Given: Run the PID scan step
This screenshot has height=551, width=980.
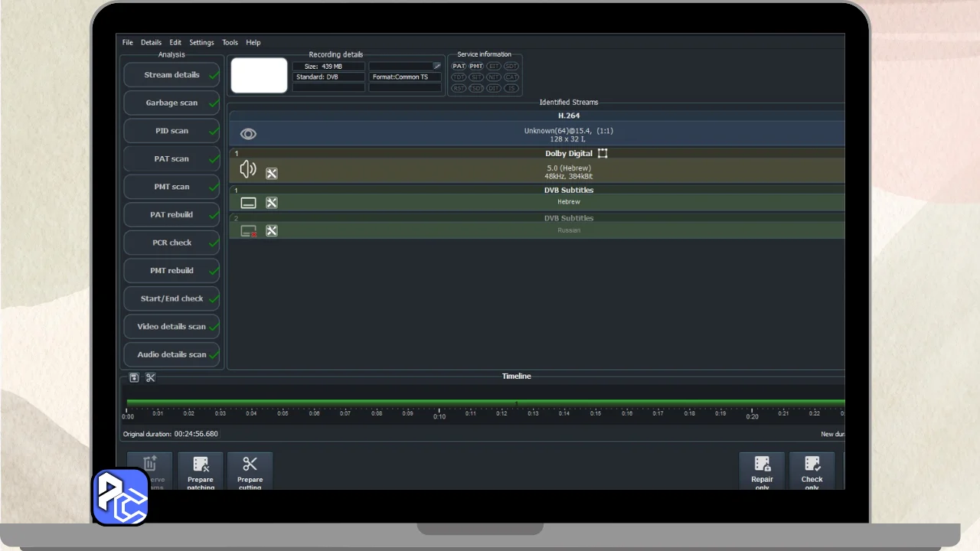Looking at the screenshot, I should point(171,131).
